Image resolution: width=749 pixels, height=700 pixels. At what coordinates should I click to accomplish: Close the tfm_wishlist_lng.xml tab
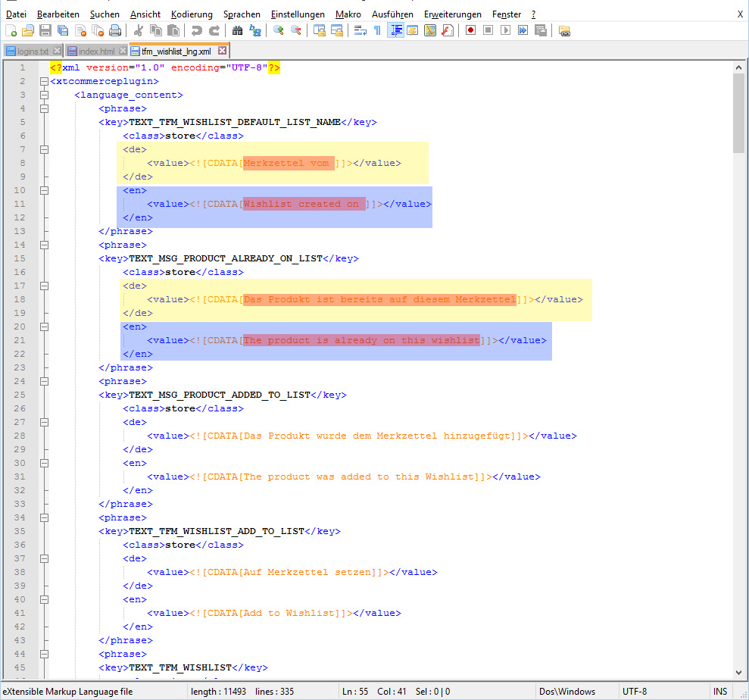(223, 52)
